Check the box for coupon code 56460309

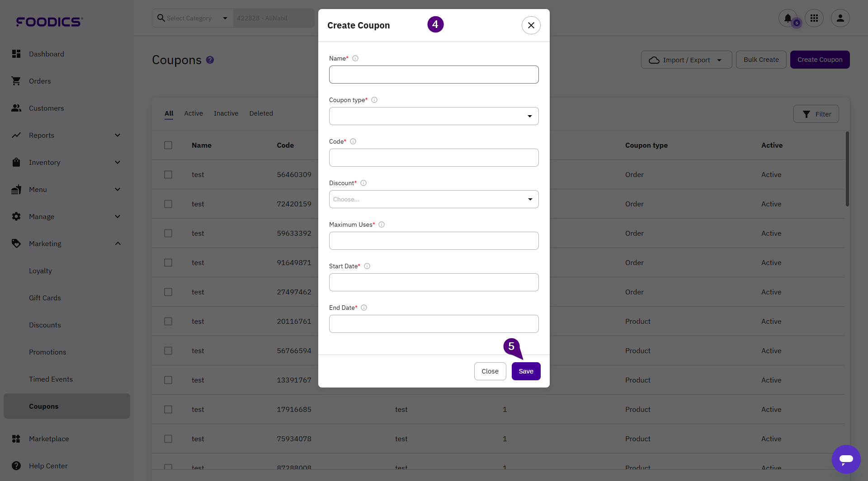(168, 174)
